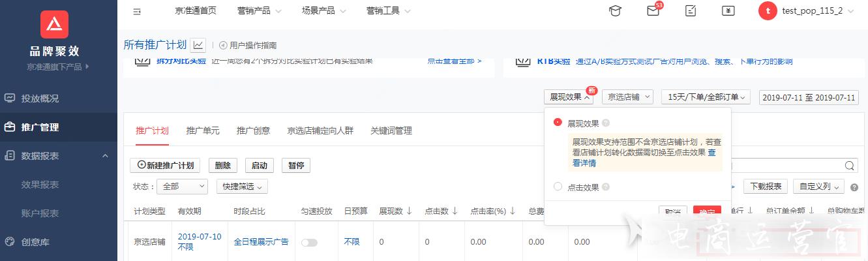Screen dimensions: 868x261
Task: Click the 启动 button
Action: coord(260,165)
